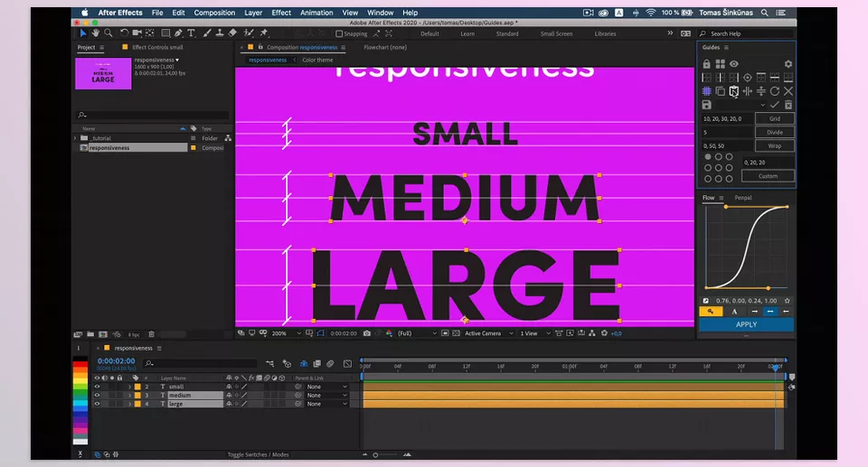Screen dimensions: 868x467
Task: Click the Wrap button
Action: [x=775, y=145]
